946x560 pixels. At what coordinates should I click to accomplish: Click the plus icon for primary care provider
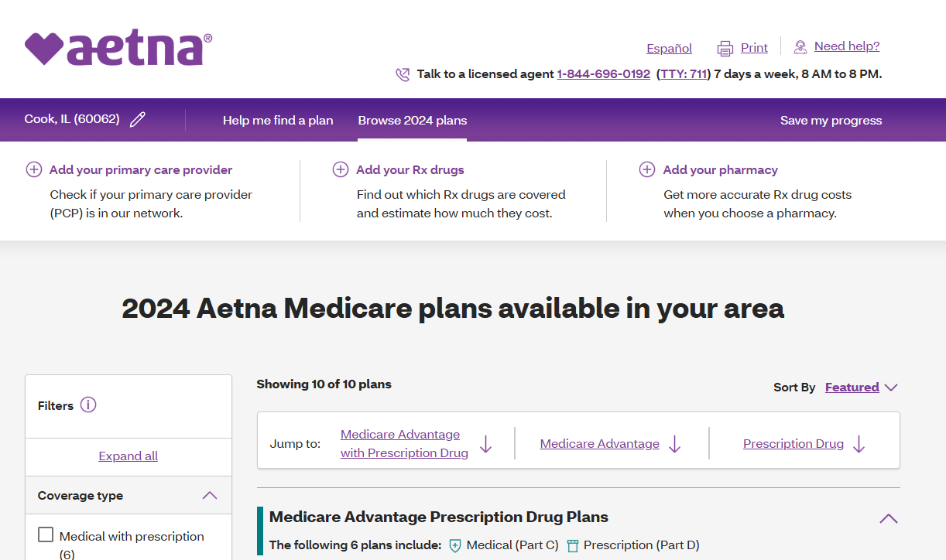pyautogui.click(x=34, y=169)
